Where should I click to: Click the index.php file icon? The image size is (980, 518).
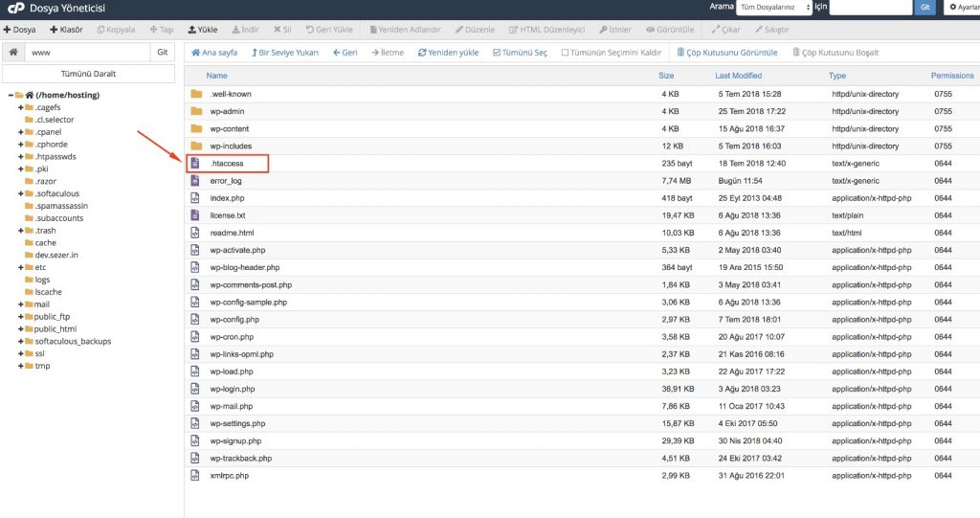[195, 198]
